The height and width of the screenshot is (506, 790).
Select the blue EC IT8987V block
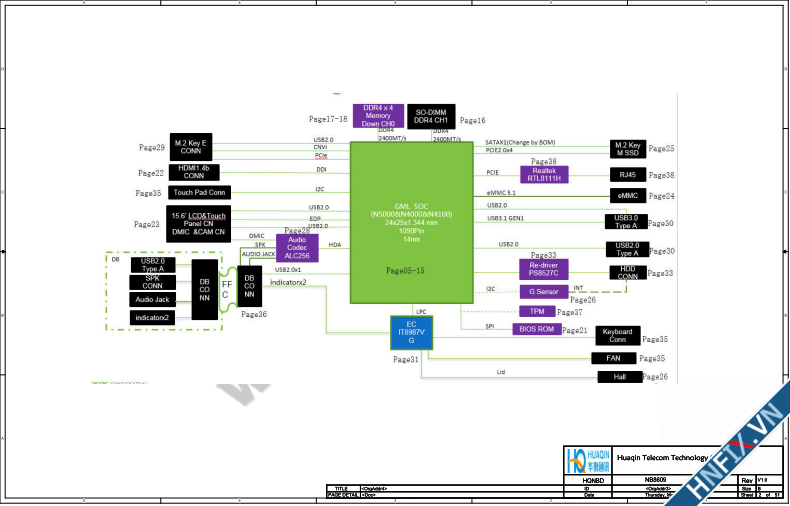[x=410, y=332]
